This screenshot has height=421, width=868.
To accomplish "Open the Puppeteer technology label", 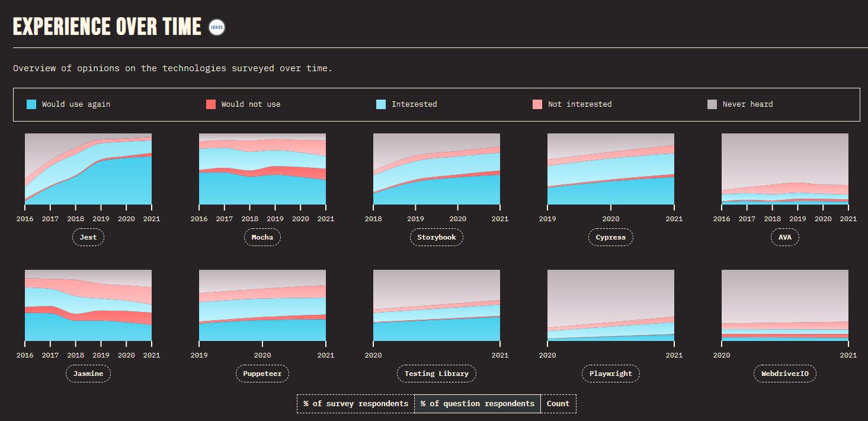I will (262, 374).
